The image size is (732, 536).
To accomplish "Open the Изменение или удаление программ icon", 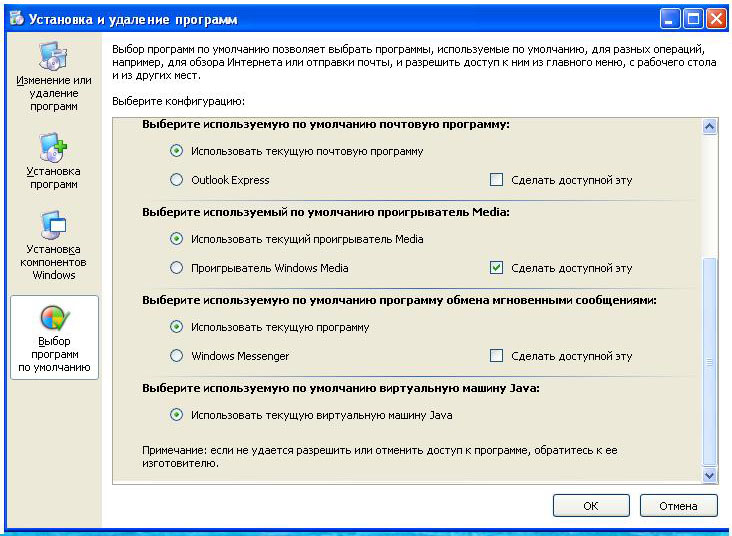I will pos(54,77).
